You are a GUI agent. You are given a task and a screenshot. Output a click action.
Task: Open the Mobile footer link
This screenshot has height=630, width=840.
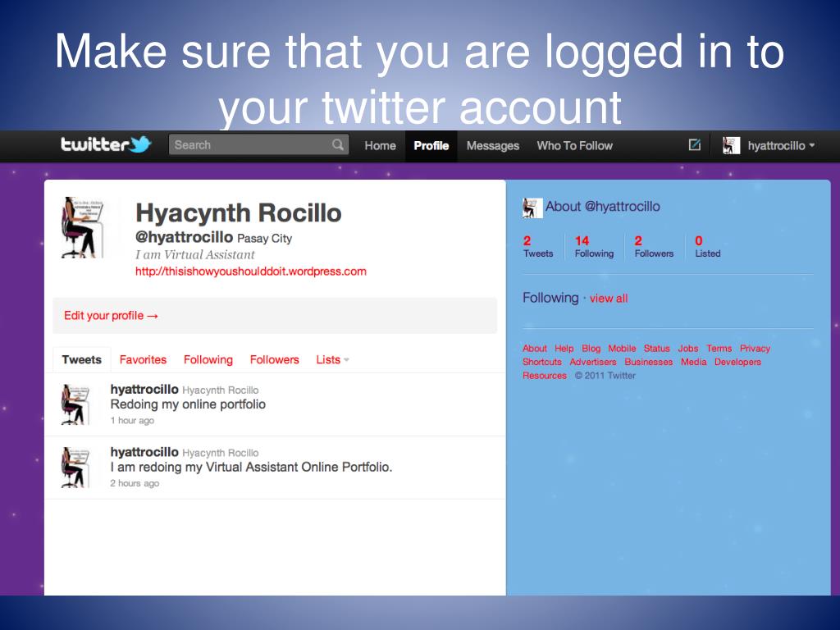tap(622, 348)
